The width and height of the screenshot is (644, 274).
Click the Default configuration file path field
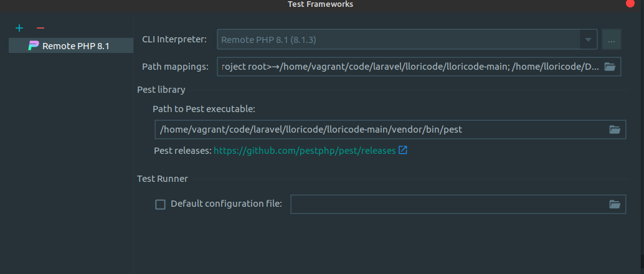click(458, 204)
